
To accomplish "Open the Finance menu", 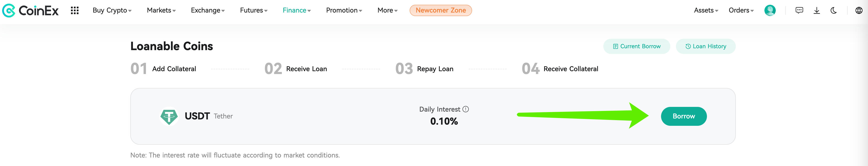I will (x=297, y=10).
